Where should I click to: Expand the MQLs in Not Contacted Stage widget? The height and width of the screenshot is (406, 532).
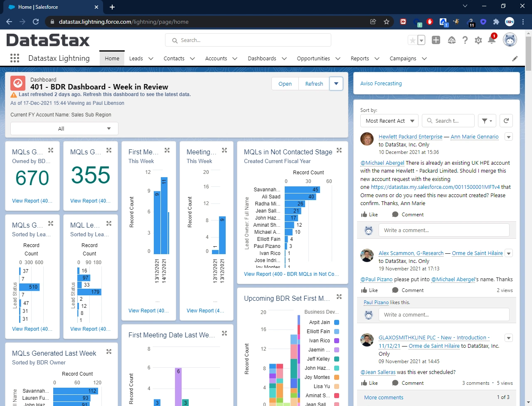[339, 150]
